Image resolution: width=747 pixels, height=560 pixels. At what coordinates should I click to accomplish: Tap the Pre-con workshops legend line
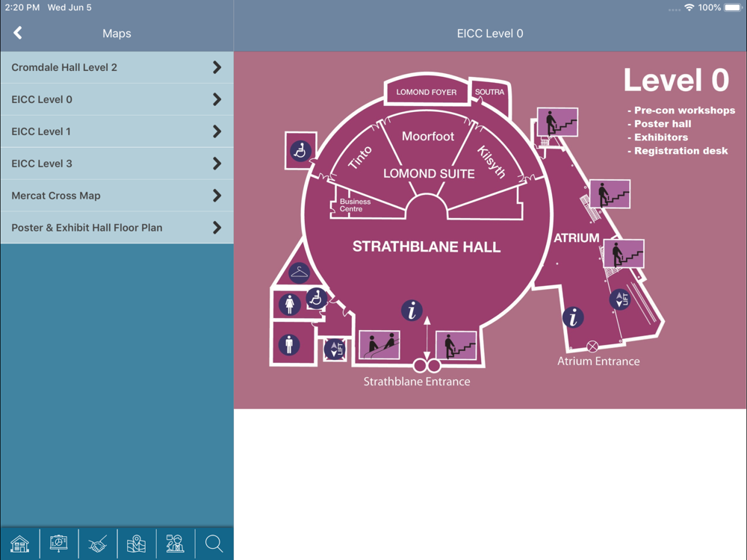[681, 110]
